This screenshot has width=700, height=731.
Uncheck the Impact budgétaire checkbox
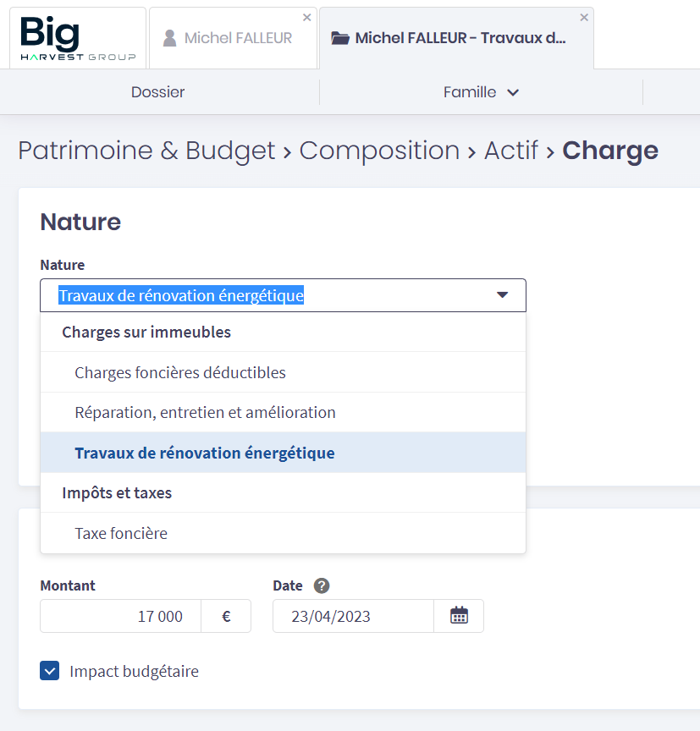(x=50, y=672)
